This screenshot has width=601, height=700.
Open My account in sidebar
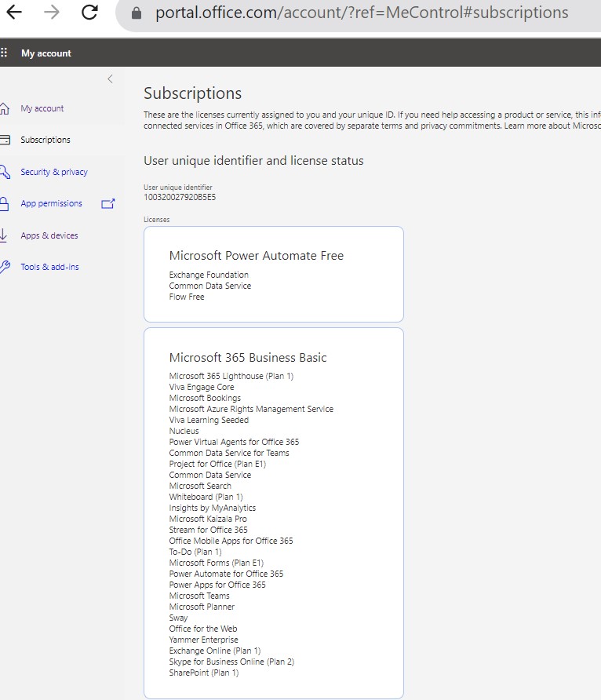[x=42, y=108]
